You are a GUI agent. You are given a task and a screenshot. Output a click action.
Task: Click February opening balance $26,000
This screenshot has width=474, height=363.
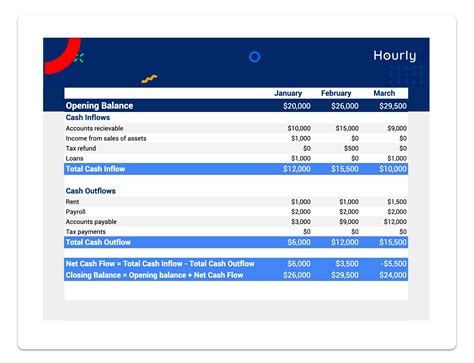pos(345,106)
